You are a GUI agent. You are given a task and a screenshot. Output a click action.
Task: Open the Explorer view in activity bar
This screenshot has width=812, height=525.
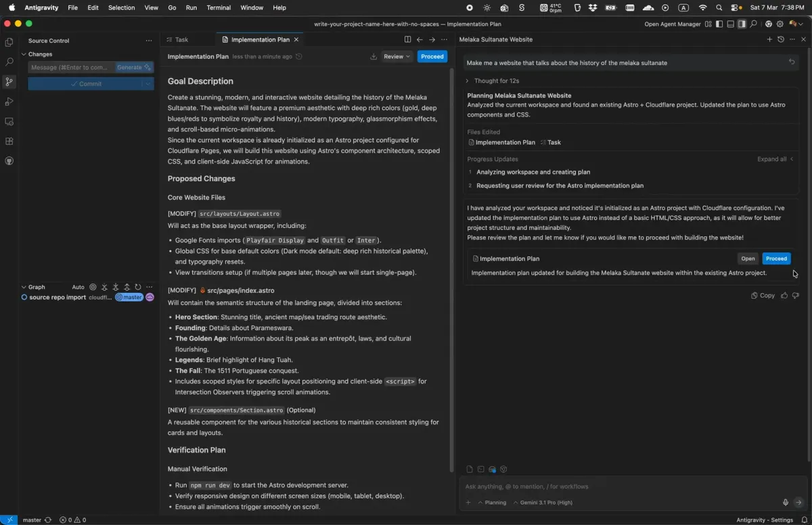[9, 42]
